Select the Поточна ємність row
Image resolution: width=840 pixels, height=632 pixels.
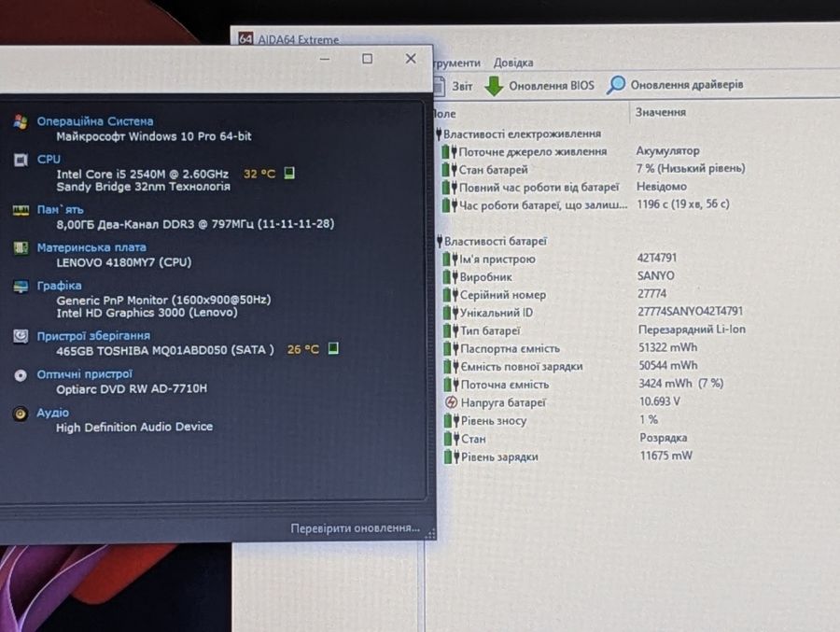[x=584, y=384]
